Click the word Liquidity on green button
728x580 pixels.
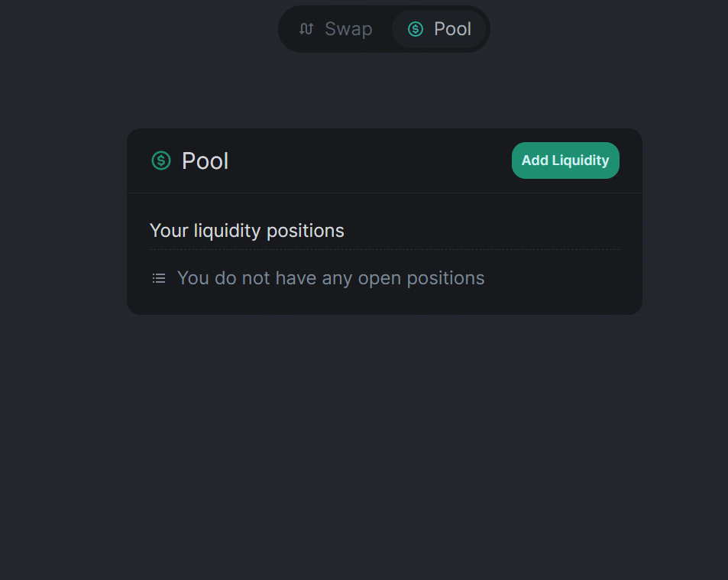(581, 160)
